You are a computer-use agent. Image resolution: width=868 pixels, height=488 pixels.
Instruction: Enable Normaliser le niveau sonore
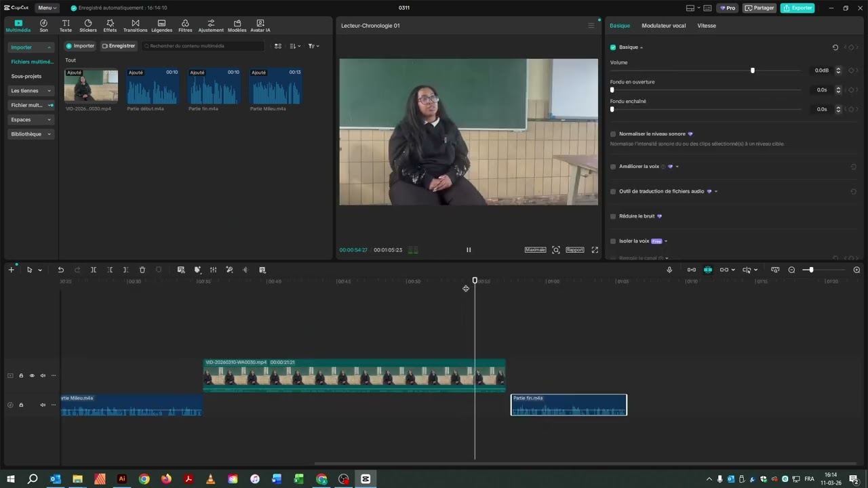tap(613, 134)
